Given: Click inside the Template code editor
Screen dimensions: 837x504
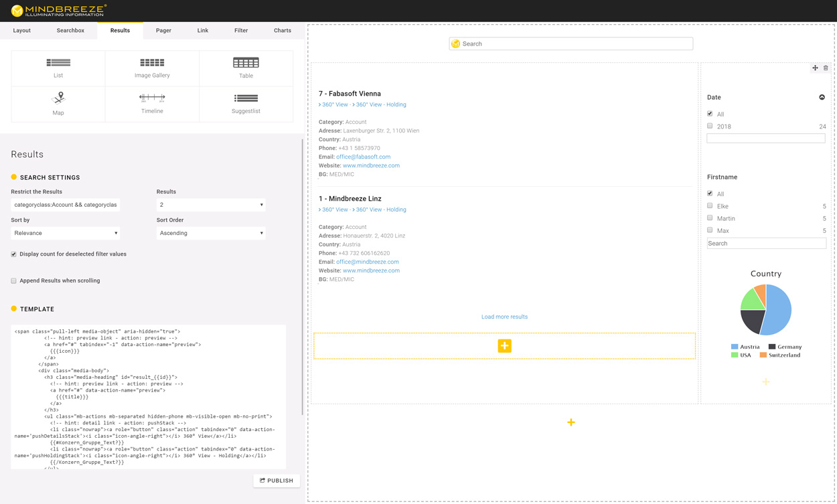Looking at the screenshot, I should (148, 397).
